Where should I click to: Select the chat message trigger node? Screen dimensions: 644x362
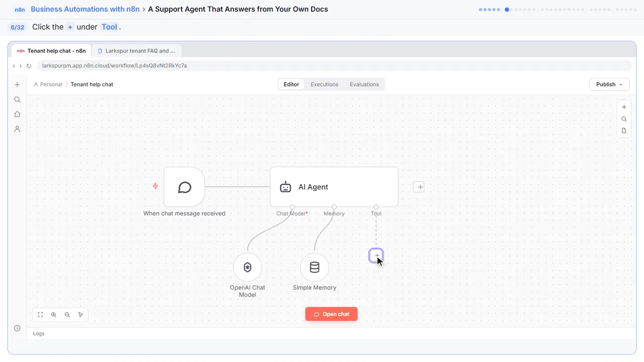point(184,187)
